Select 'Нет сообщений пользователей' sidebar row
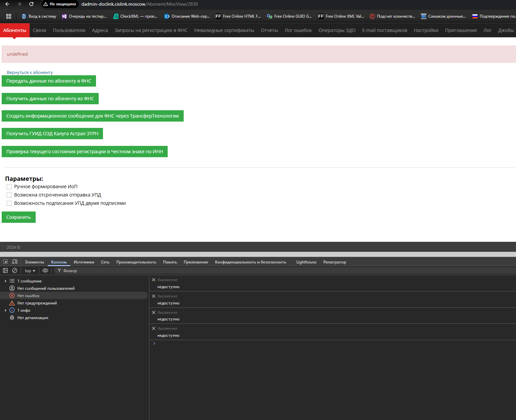The width and height of the screenshot is (516, 420). 74,288
